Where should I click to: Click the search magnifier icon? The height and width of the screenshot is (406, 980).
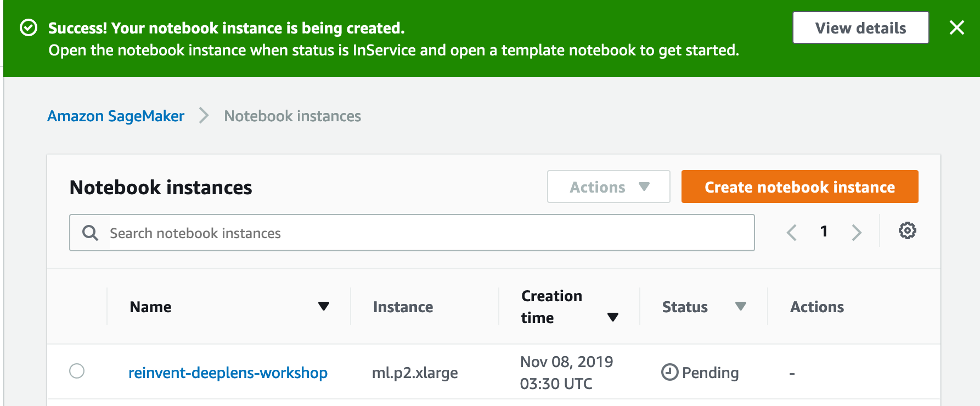[90, 233]
